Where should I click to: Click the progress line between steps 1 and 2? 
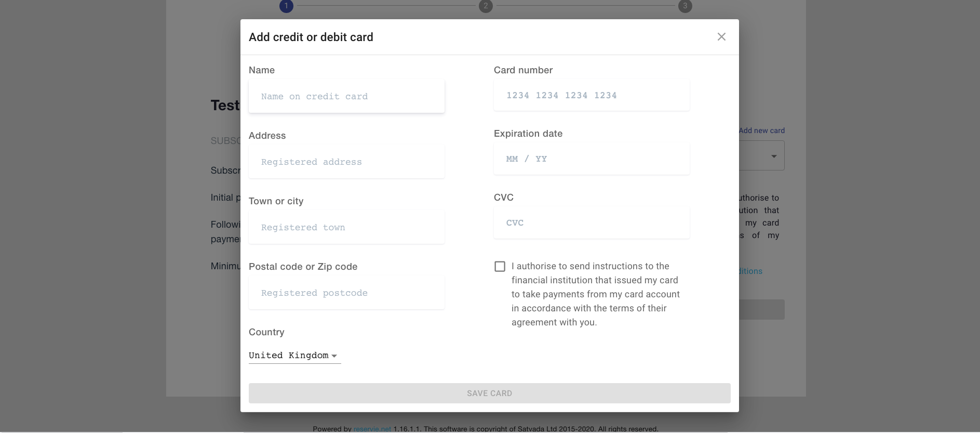coord(386,5)
